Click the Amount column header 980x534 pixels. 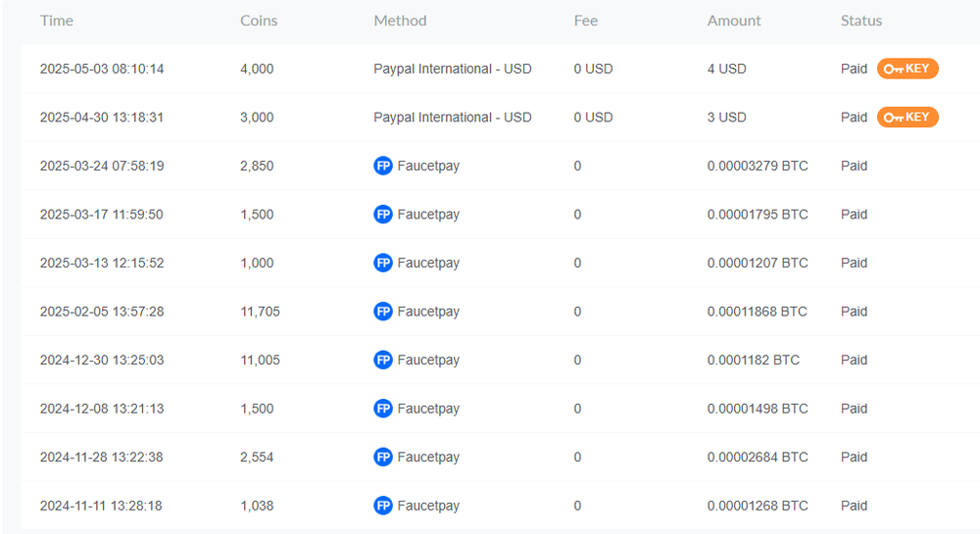[x=734, y=21]
